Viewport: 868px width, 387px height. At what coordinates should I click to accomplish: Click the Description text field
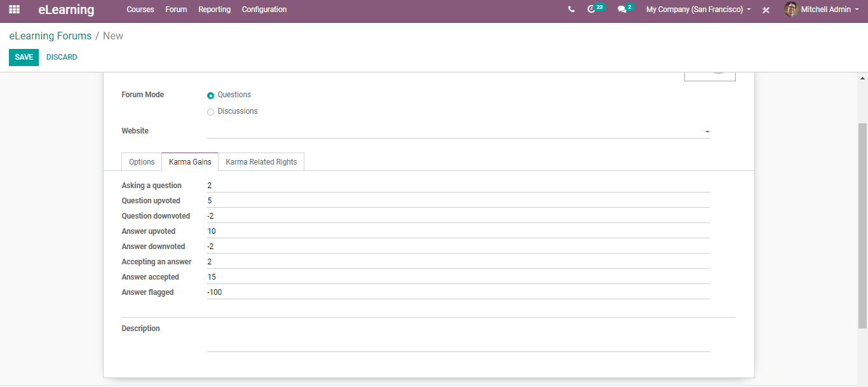[x=458, y=337]
